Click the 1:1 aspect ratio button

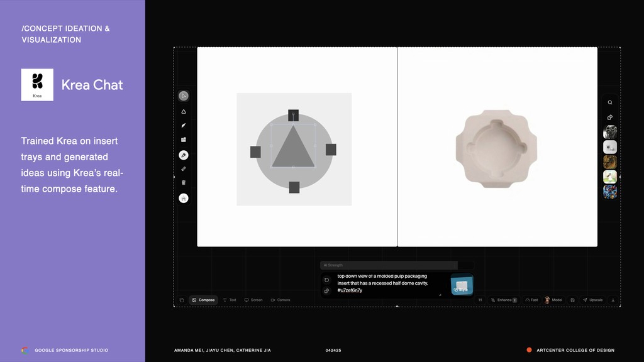tap(480, 300)
